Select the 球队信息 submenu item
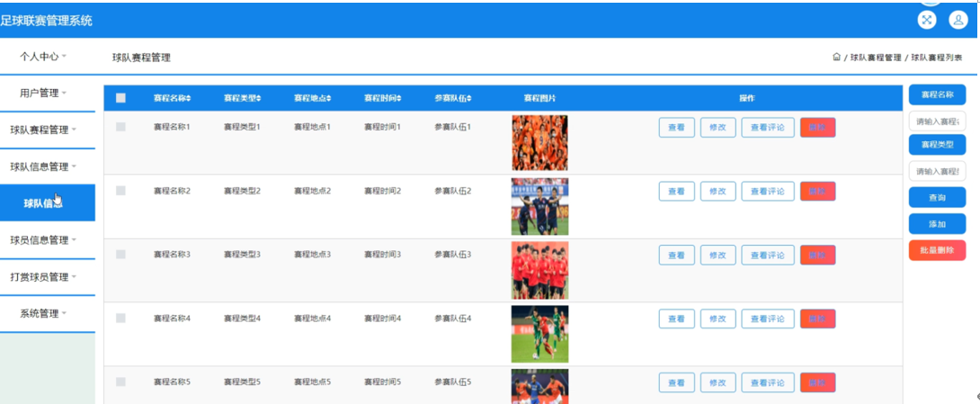Viewport: 980px width, 404px height. click(x=48, y=203)
